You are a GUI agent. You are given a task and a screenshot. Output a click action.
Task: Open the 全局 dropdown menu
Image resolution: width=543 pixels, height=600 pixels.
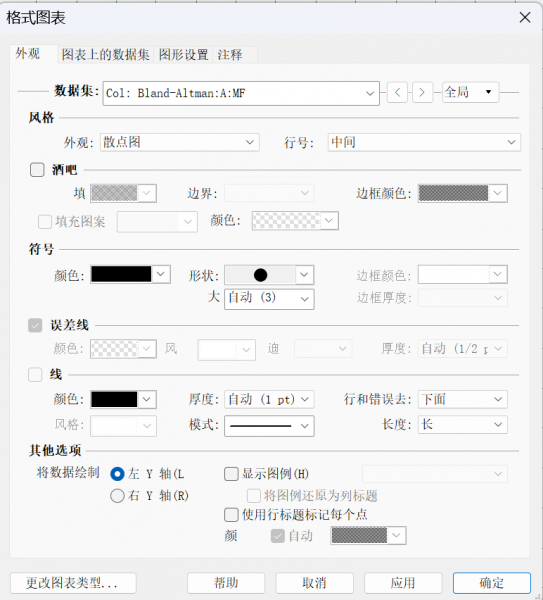[471, 92]
